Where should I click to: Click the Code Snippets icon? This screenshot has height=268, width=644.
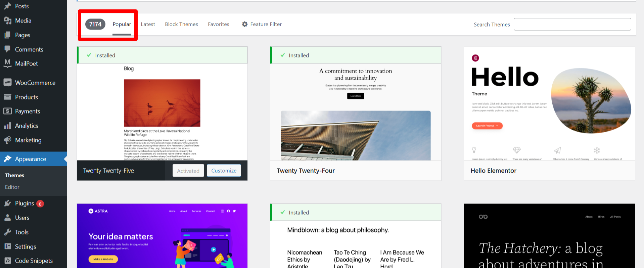(x=7, y=261)
